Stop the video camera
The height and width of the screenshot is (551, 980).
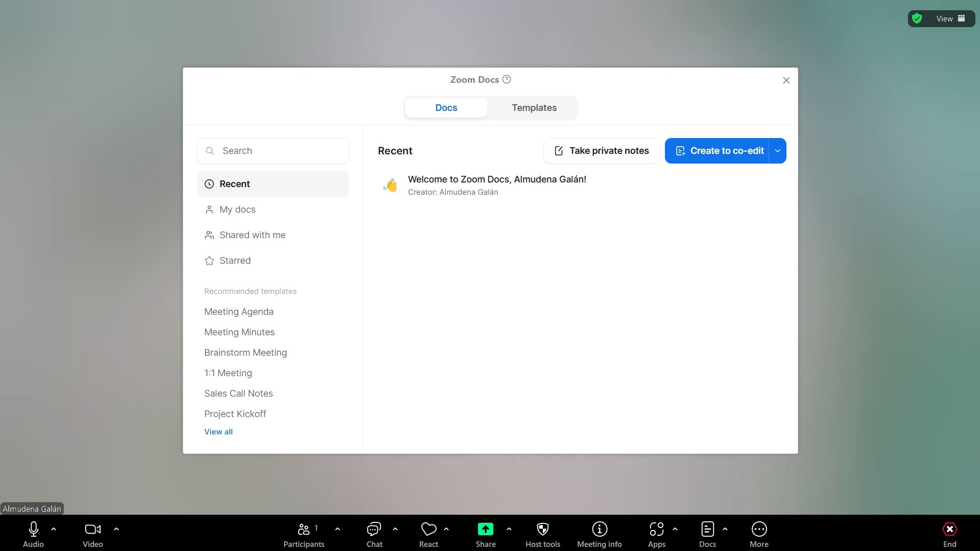tap(92, 530)
